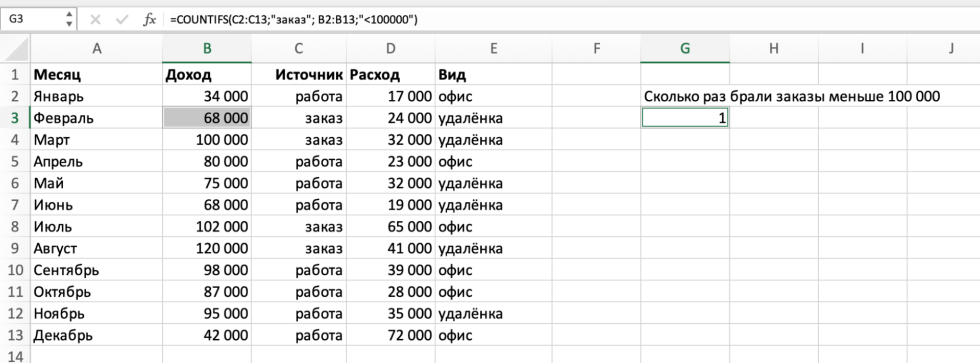Select the Доход header cell
The width and height of the screenshot is (980, 363).
[x=207, y=74]
